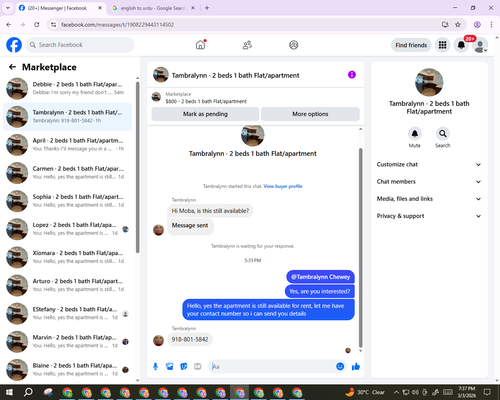Screen dimensions: 500x400
Task: Click the weather widget 30°C Clear
Action: click(x=365, y=392)
